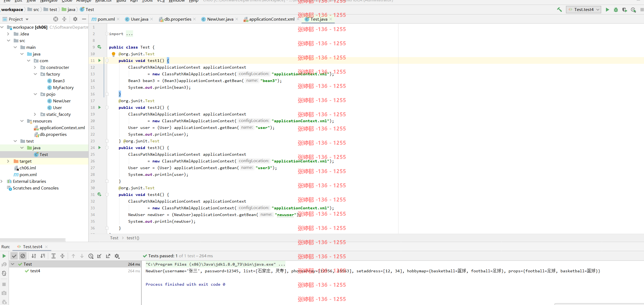The width and height of the screenshot is (644, 305).
Task: Open the run configuration dropdown Test.test4
Action: pyautogui.click(x=583, y=10)
